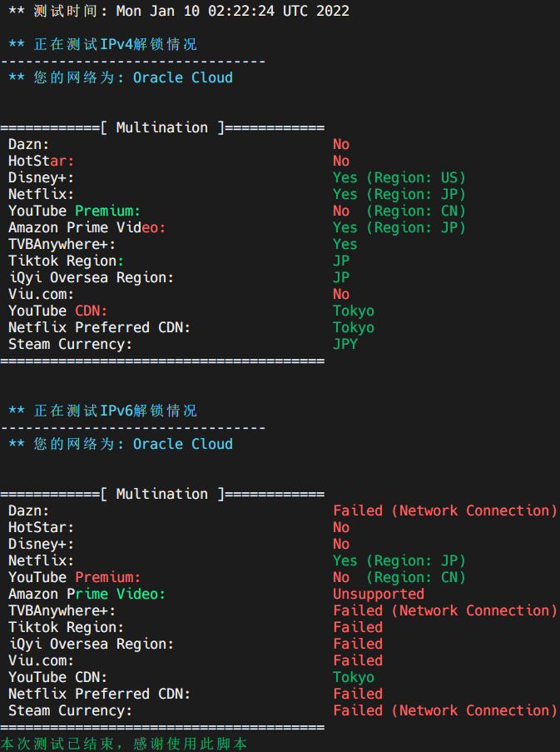Image resolution: width=560 pixels, height=752 pixels.
Task: Click the IPv4 YouTube CDN Tokyo value
Action: [354, 311]
